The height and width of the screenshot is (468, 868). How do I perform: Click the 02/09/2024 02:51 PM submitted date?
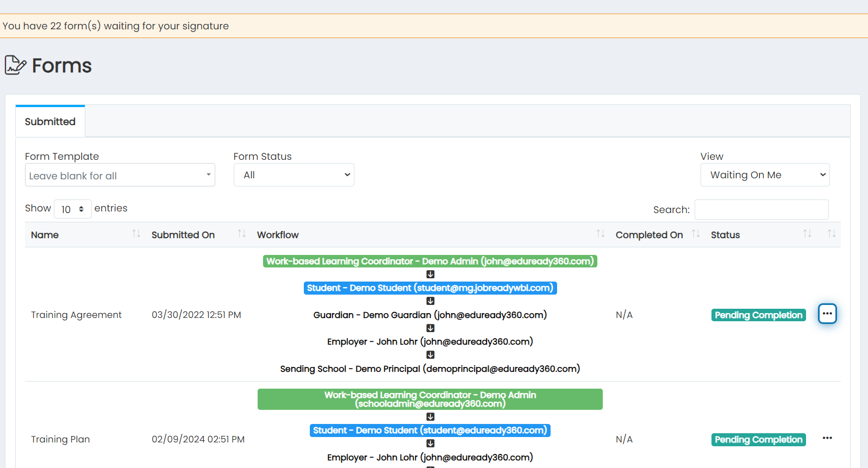tap(198, 440)
